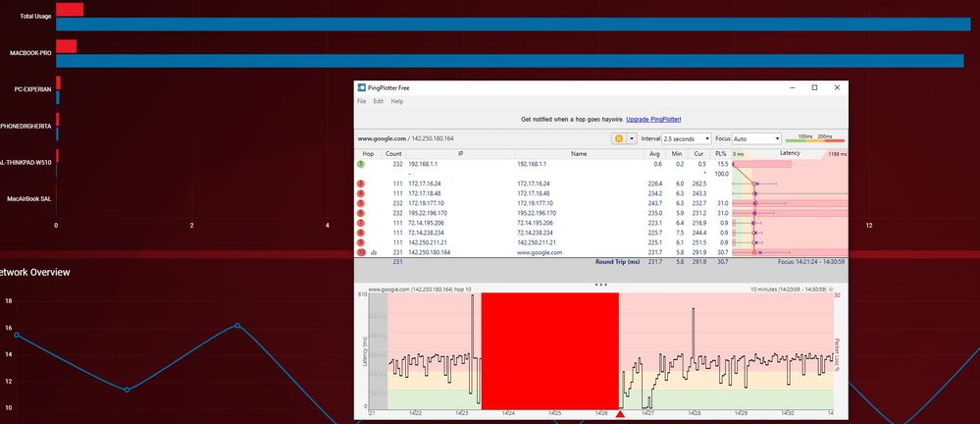Image resolution: width=980 pixels, height=424 pixels.
Task: Click the red triangle marker on the timeline
Action: [x=620, y=414]
